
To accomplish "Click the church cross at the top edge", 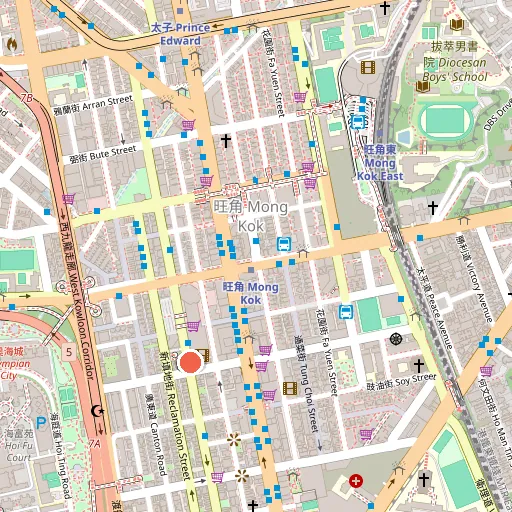I will (385, 8).
